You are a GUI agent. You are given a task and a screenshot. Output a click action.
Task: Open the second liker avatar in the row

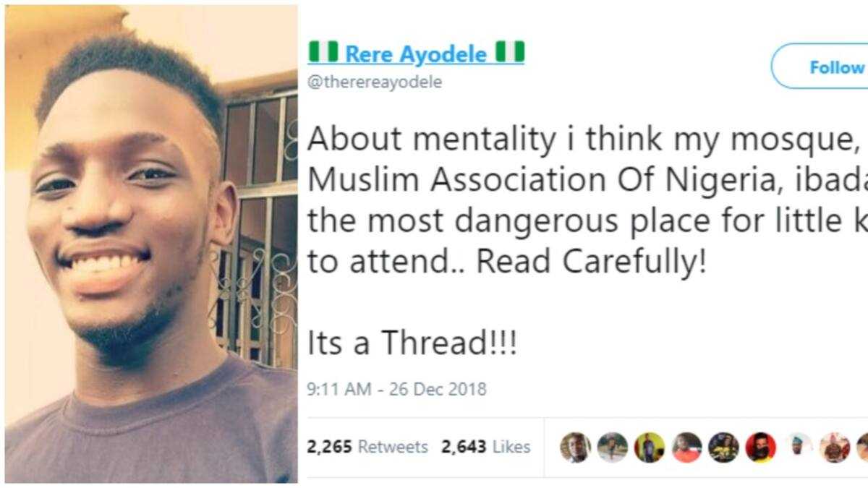613,448
